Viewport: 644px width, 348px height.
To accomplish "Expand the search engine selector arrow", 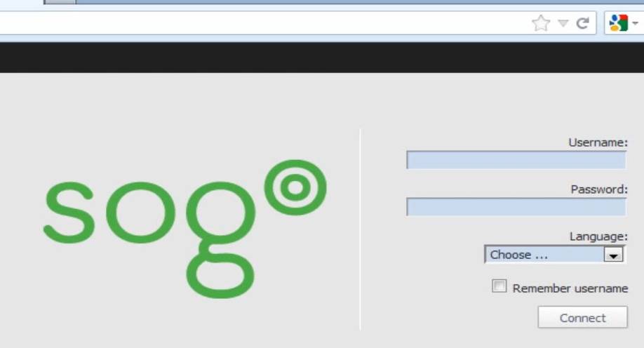I will (x=635, y=23).
